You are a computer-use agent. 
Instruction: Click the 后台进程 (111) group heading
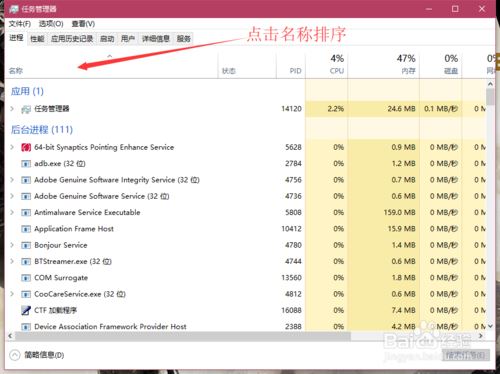tap(42, 129)
